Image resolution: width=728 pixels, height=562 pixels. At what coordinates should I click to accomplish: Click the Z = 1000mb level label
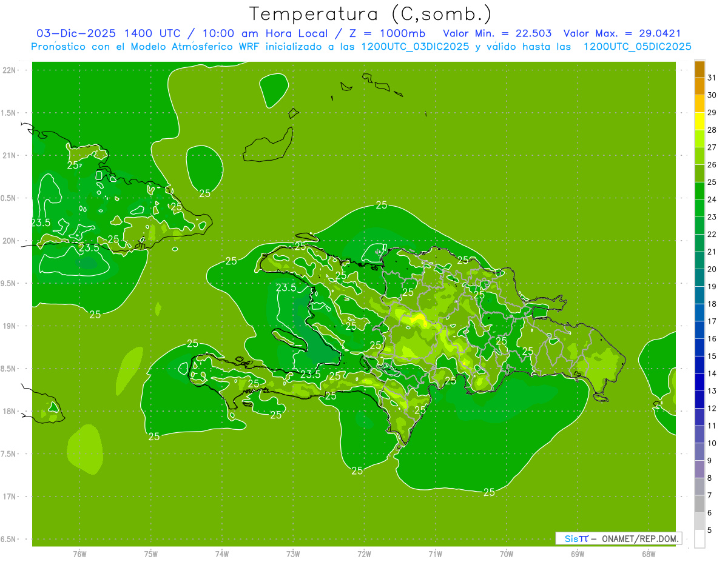click(394, 33)
